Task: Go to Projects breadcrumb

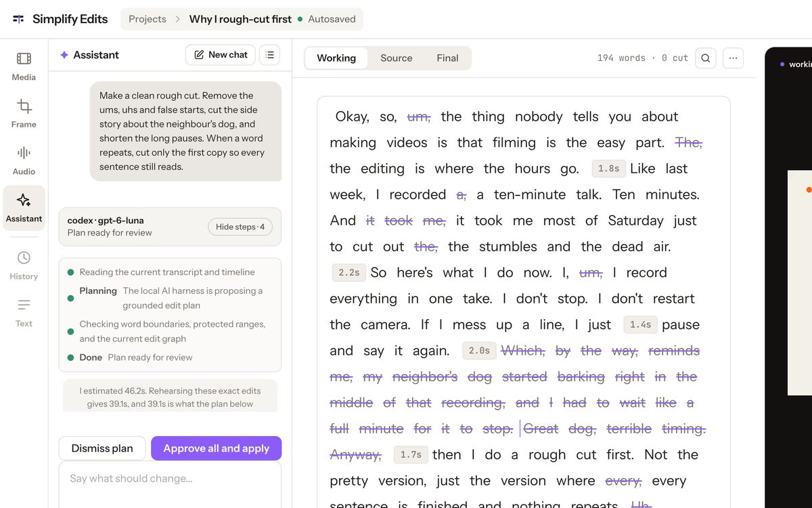Action: click(148, 19)
